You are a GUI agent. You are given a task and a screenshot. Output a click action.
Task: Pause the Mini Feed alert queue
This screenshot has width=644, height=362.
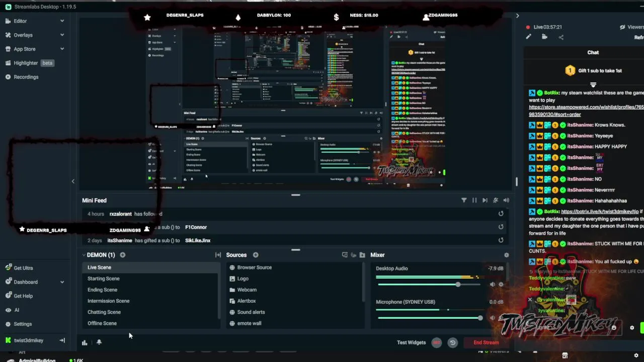[474, 200]
